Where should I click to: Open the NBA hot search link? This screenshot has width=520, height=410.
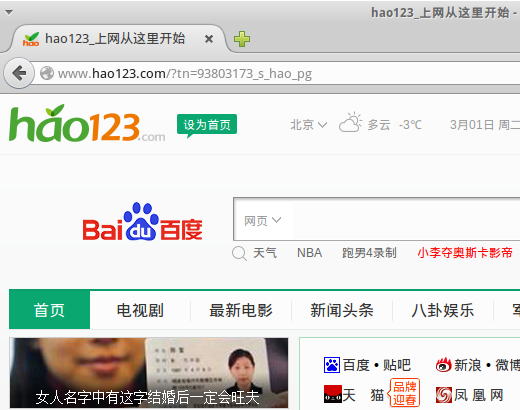click(x=309, y=253)
